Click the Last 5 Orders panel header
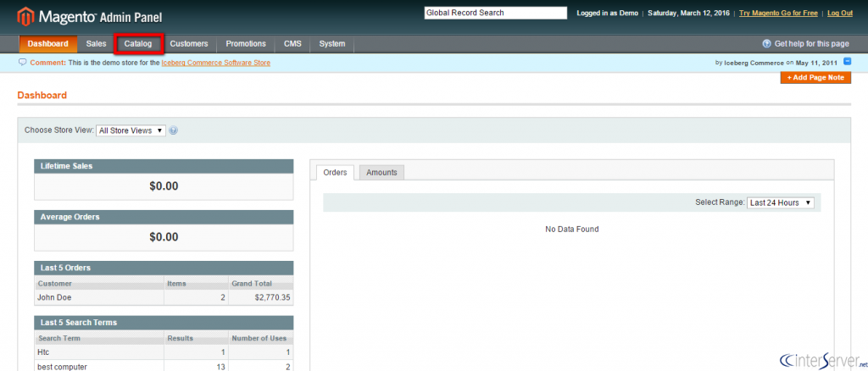 pos(164,269)
